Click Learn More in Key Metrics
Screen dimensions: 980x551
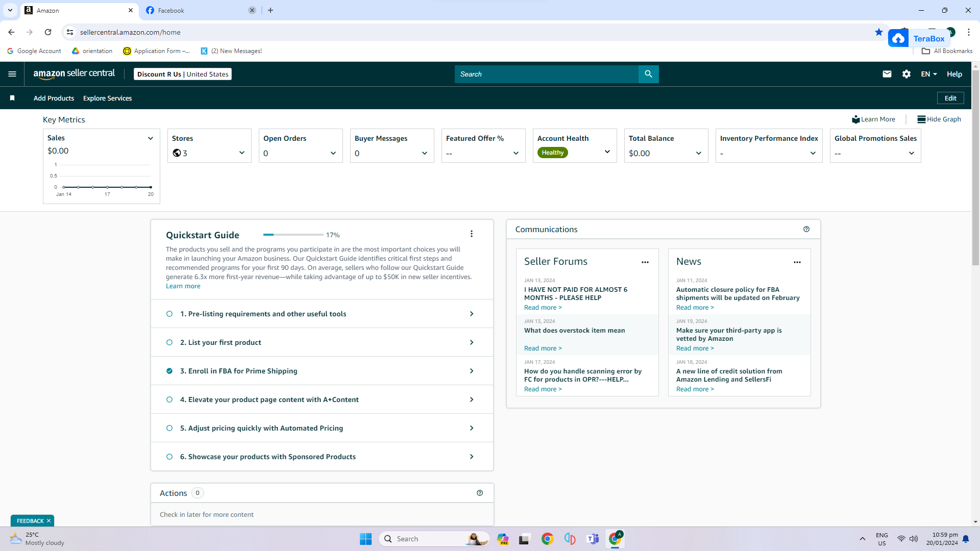[873, 119]
